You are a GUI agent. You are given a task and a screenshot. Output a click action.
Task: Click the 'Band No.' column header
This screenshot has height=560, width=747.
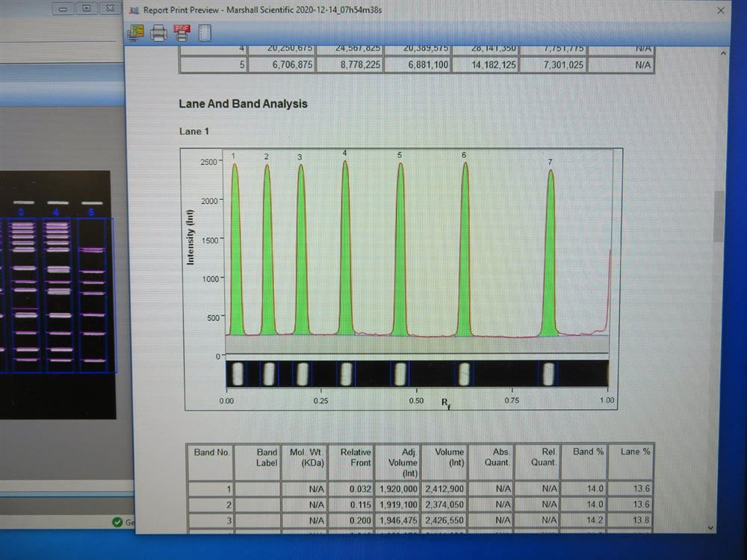tap(211, 462)
